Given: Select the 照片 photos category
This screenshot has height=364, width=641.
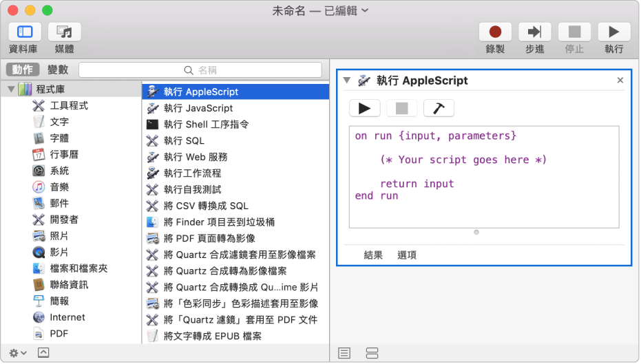Looking at the screenshot, I should pos(59,236).
